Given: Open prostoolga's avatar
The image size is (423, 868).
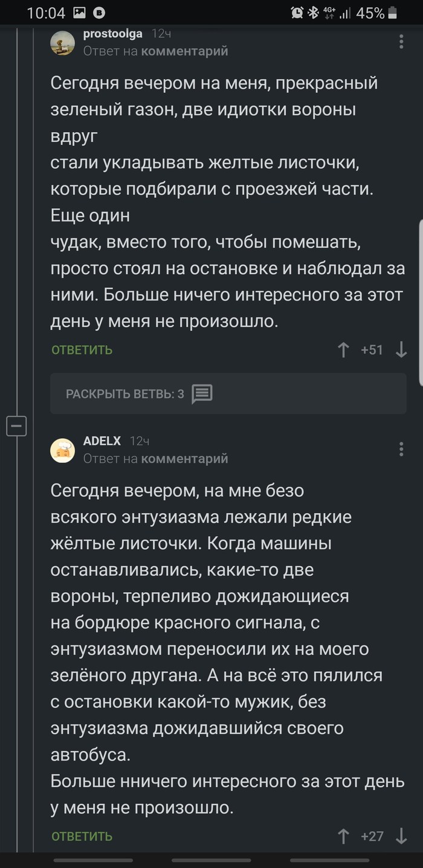Looking at the screenshot, I should (x=62, y=42).
